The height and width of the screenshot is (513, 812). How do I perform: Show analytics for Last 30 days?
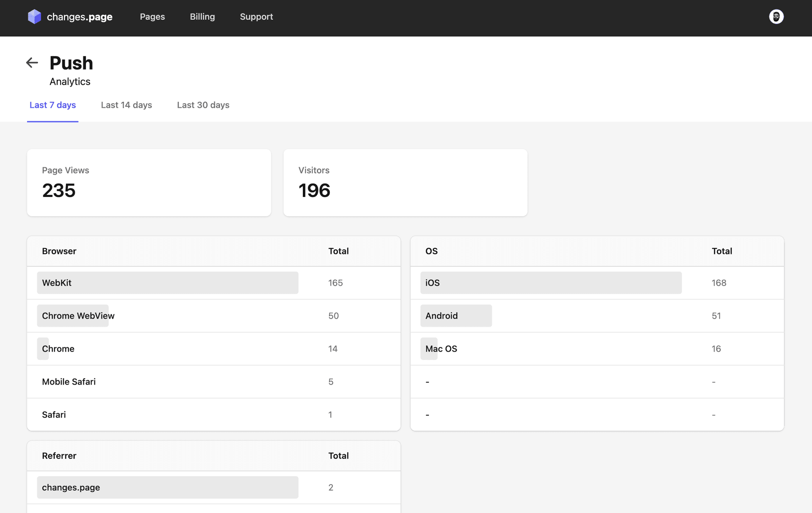coord(203,105)
